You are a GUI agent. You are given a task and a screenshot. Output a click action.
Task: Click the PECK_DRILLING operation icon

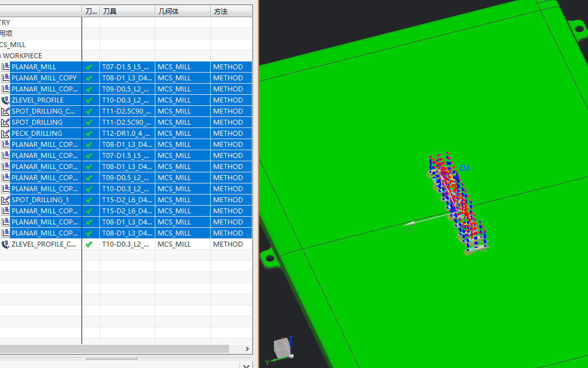pyautogui.click(x=5, y=134)
